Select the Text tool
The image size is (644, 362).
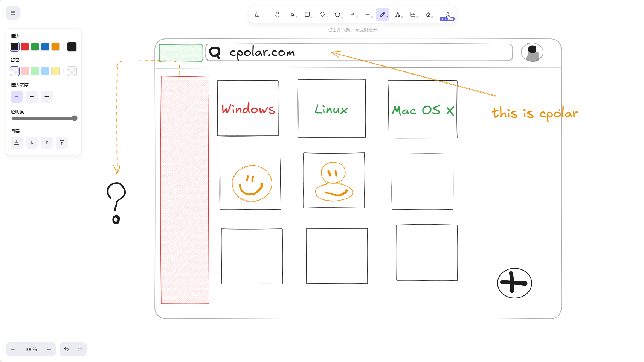tap(398, 14)
